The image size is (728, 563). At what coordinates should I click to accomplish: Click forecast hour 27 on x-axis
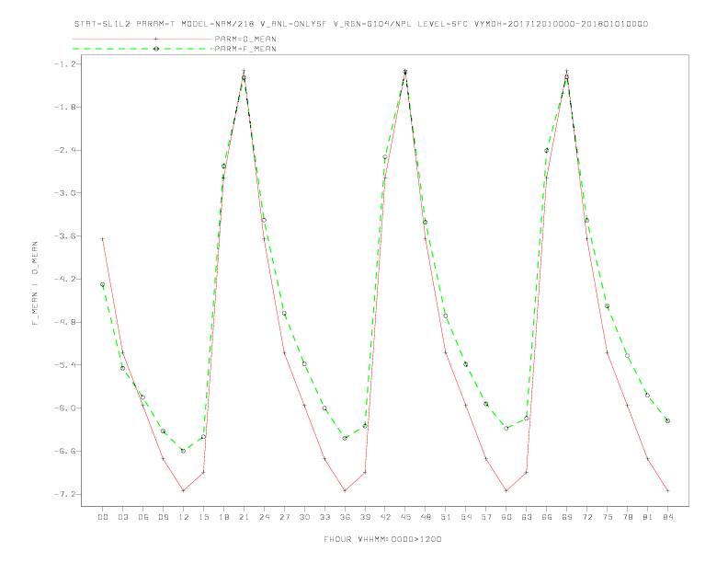(x=284, y=517)
